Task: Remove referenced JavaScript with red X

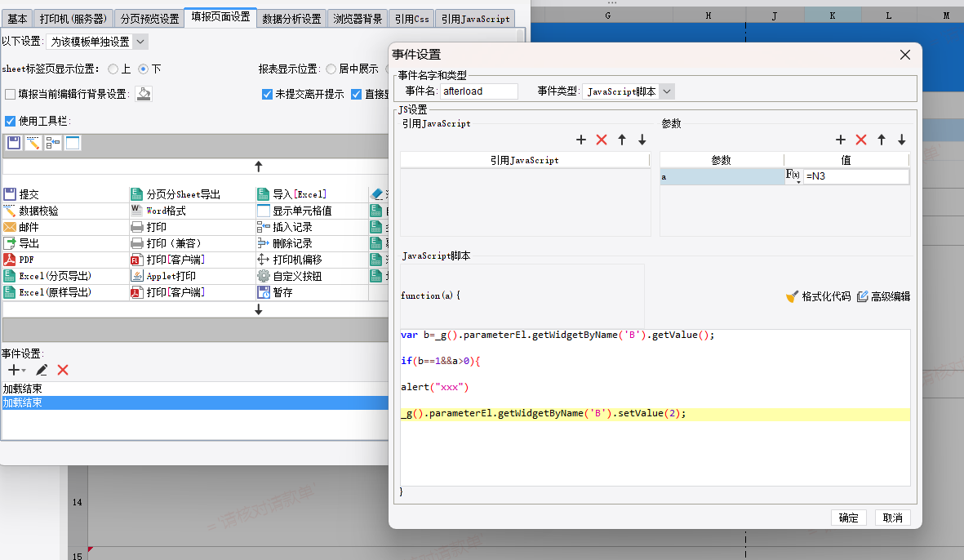Action: (x=602, y=140)
